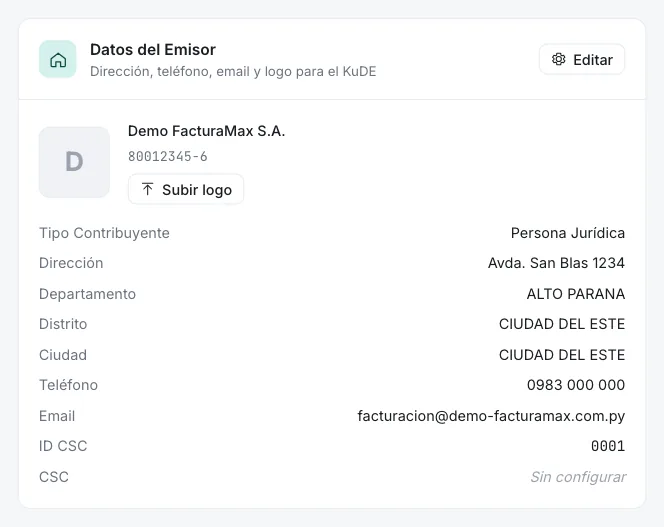This screenshot has height=527, width=664.
Task: Click the ALTO PARANA value
Action: (576, 294)
